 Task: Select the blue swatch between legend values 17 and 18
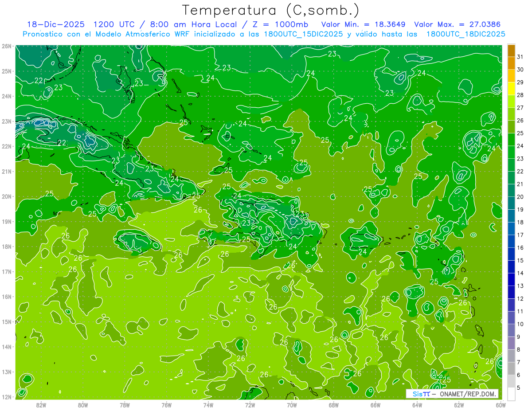pyautogui.click(x=511, y=228)
